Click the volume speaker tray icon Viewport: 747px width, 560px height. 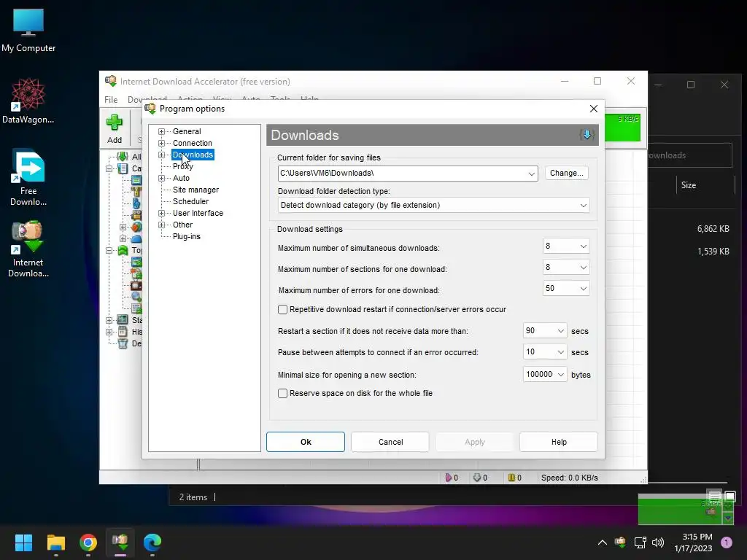pyautogui.click(x=658, y=542)
